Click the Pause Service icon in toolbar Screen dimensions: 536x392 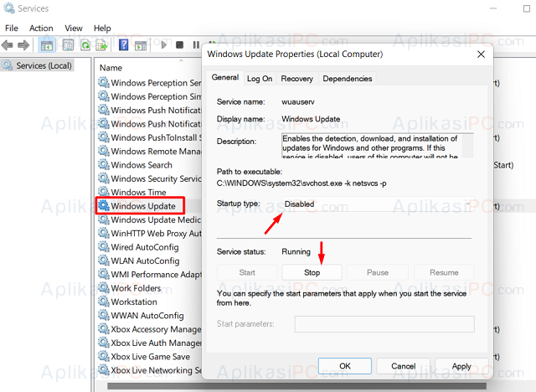(x=196, y=44)
